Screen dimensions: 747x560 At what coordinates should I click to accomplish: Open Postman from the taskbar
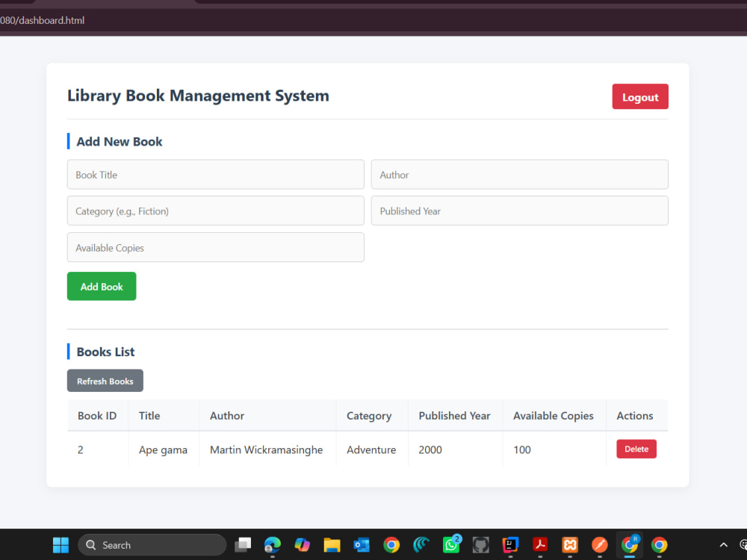pos(600,544)
